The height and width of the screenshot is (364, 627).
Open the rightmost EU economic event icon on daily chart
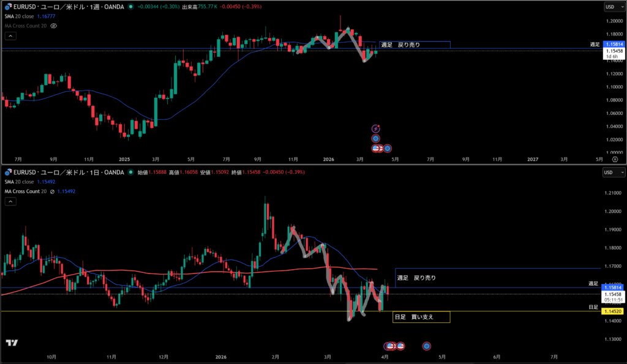tap(426, 346)
